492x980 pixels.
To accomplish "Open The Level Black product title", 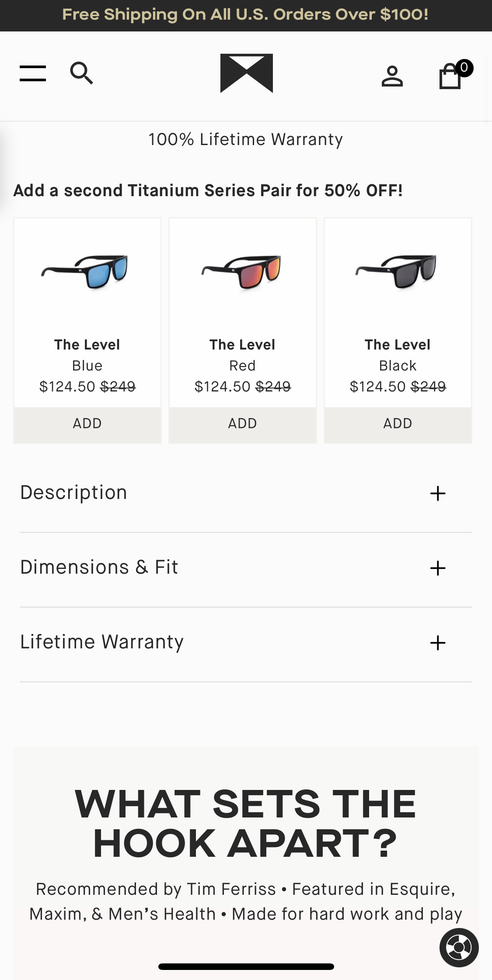I will click(398, 345).
